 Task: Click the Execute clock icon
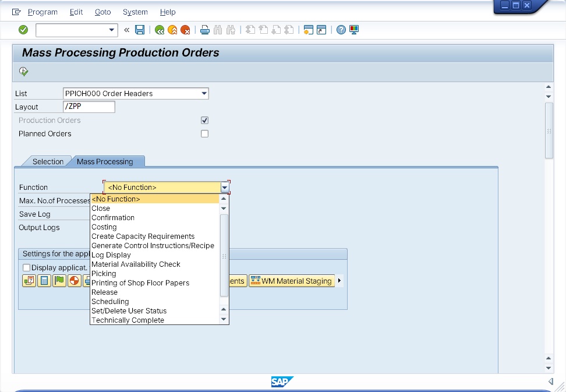click(x=23, y=72)
